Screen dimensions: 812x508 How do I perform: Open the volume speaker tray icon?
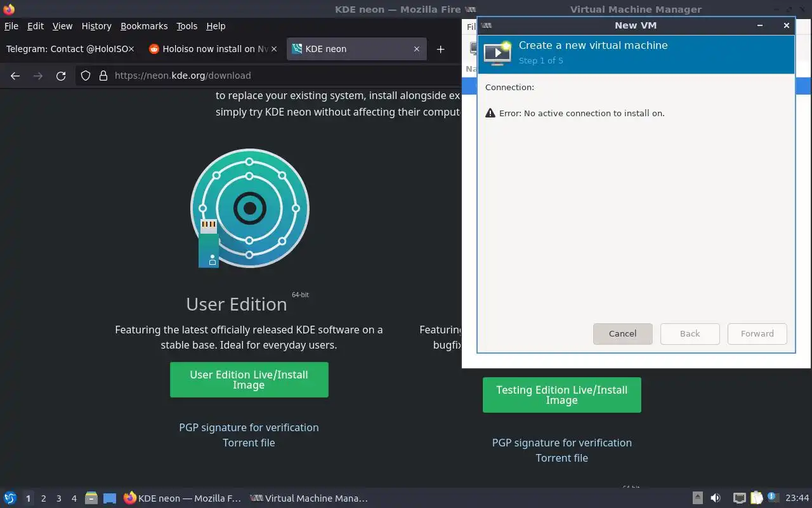pyautogui.click(x=716, y=498)
